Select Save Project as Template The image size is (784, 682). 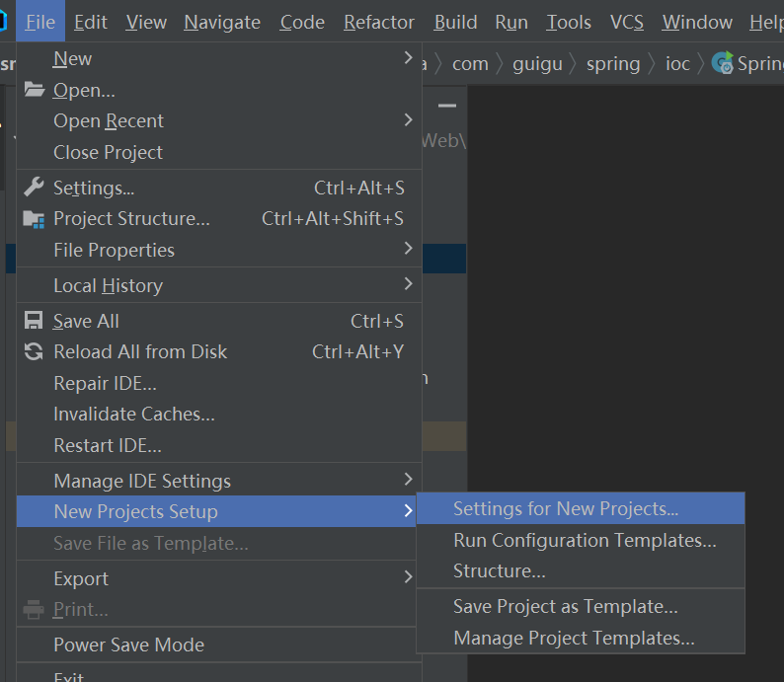pos(565,606)
